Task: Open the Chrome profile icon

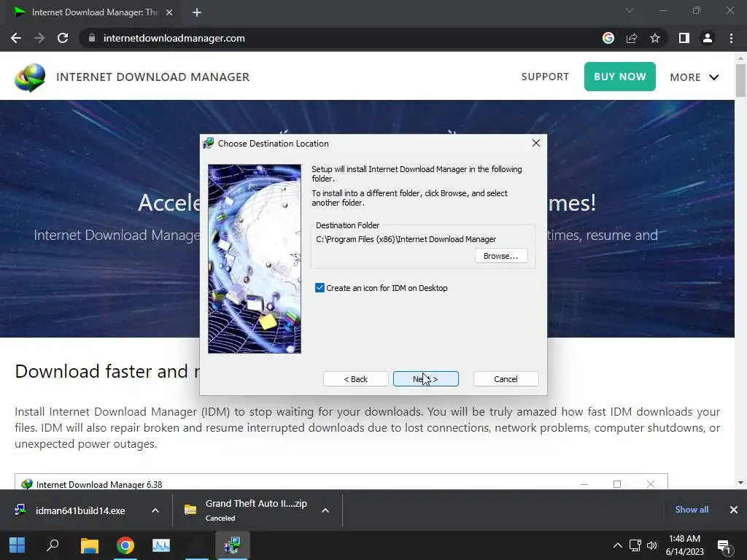Action: tap(708, 38)
